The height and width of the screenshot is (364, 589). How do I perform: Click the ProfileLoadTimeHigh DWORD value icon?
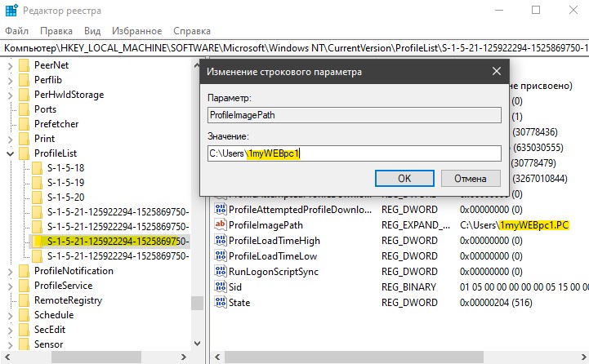click(221, 240)
